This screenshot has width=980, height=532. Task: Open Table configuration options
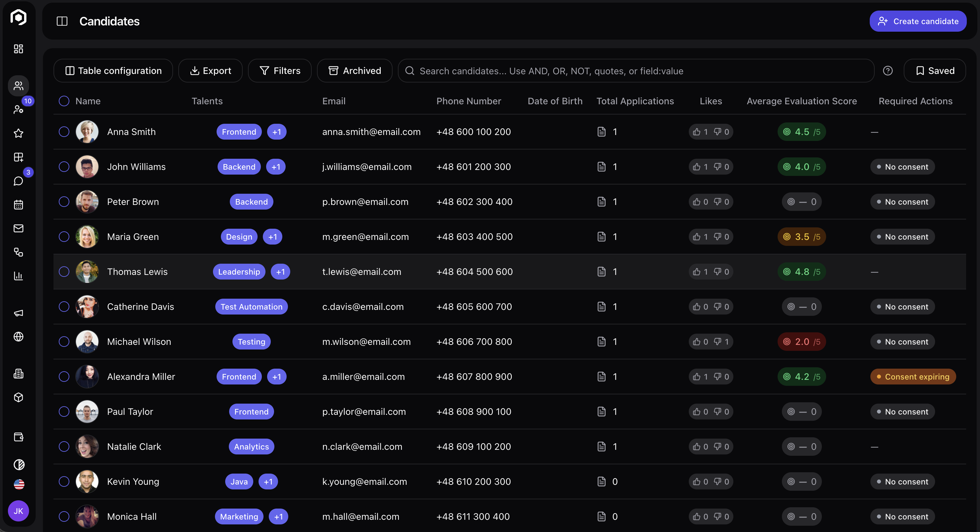point(113,70)
